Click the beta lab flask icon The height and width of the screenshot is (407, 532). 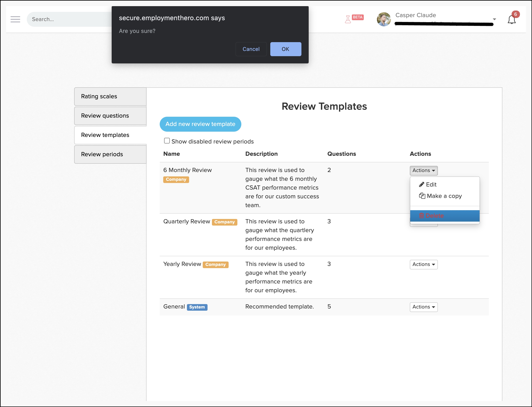pos(348,19)
